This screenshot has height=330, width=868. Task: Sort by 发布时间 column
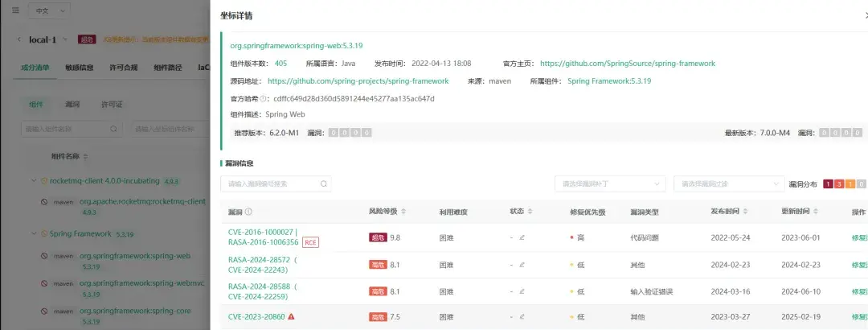point(745,212)
